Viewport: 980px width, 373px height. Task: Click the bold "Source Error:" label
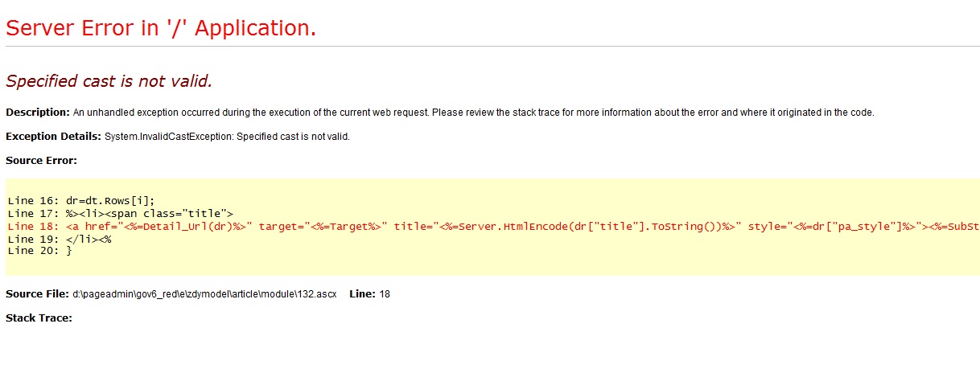[41, 161]
